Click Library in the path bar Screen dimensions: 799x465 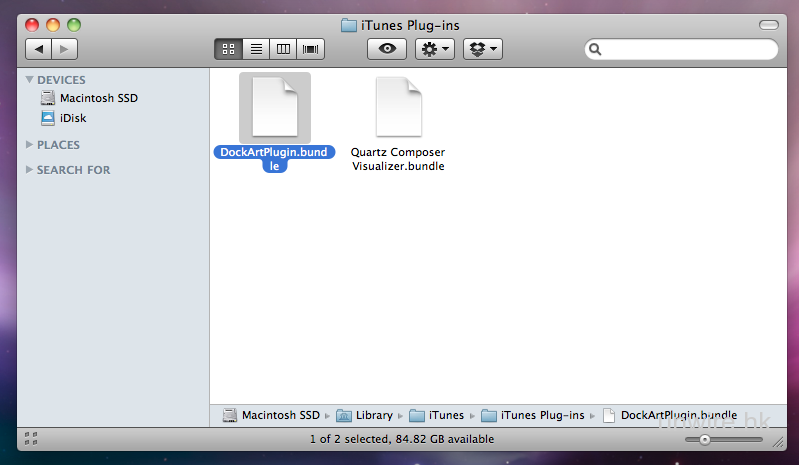point(375,415)
